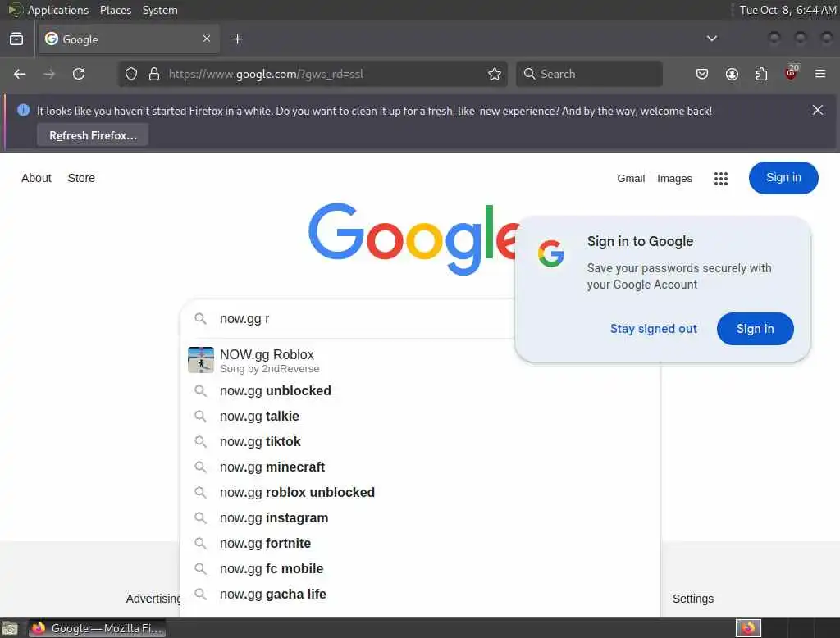
Task: Select suggestion now.gg gacha life
Action: [x=420, y=594]
